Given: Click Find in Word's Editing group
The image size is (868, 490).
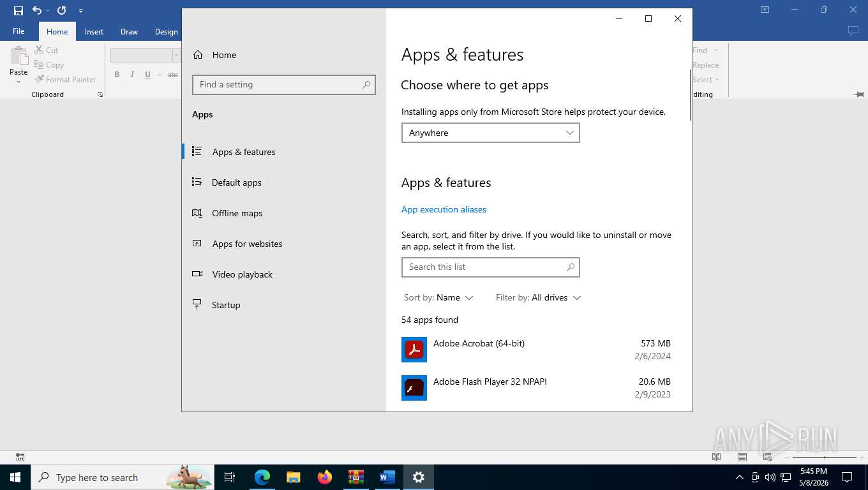Looking at the screenshot, I should coord(700,50).
